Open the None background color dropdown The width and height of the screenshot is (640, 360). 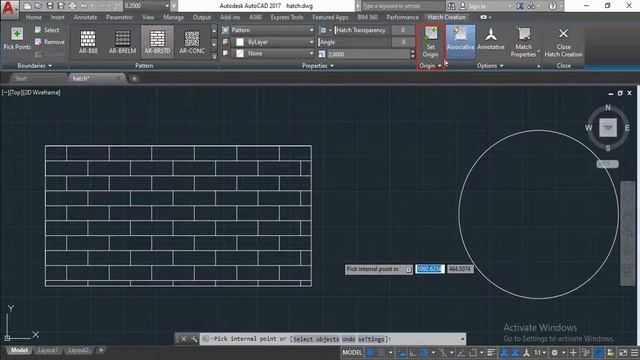[x=273, y=53]
